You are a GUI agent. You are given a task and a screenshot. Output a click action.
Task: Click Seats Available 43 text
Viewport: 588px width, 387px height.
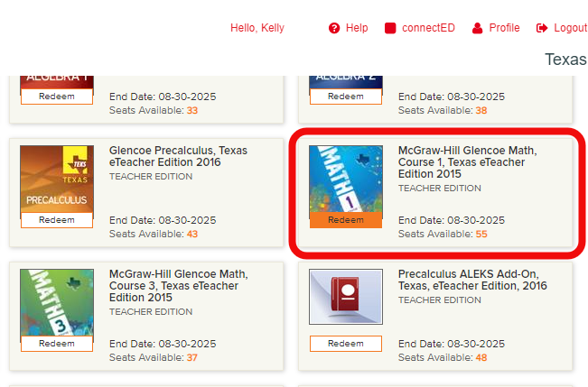coord(154,235)
